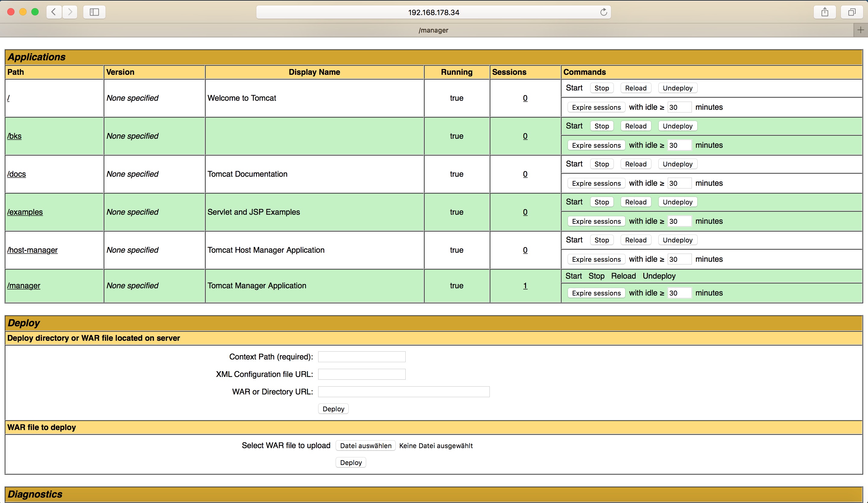Undeploy the /host-manager application
The height and width of the screenshot is (503, 868).
pyautogui.click(x=677, y=240)
